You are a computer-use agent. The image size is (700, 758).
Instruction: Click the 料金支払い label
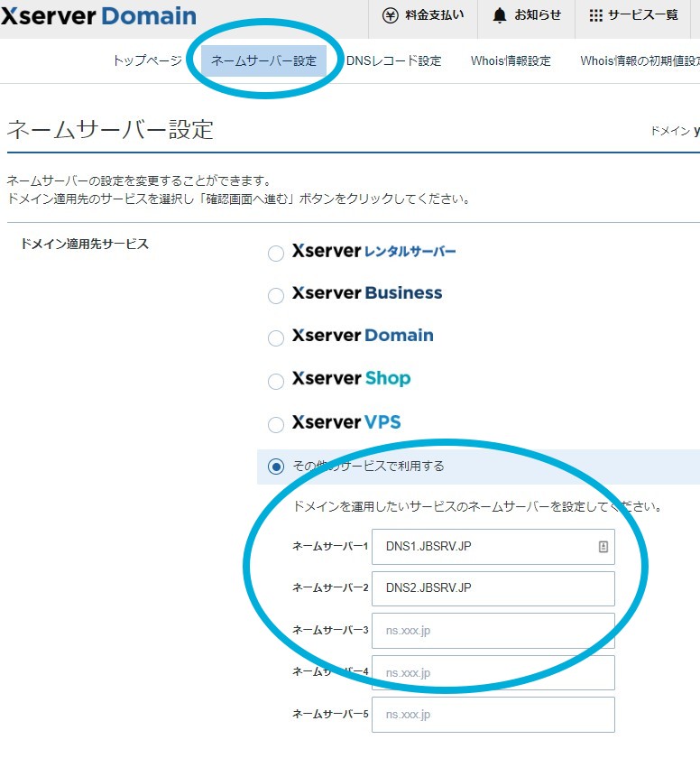tap(434, 15)
